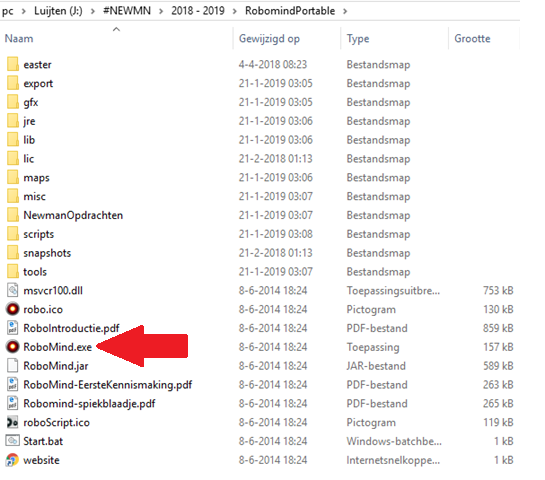Select the maps folder icon
This screenshot has width=545, height=480.
13,178
